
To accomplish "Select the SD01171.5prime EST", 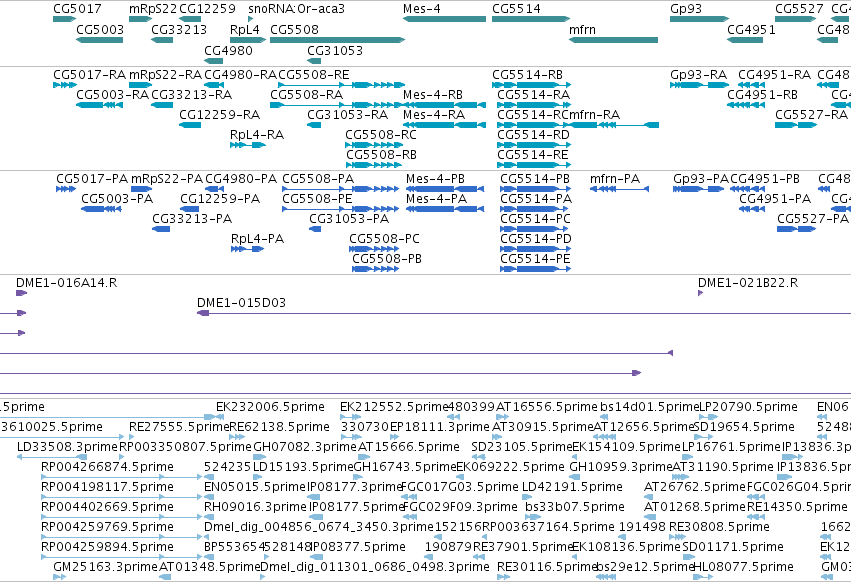I will [x=688, y=557].
